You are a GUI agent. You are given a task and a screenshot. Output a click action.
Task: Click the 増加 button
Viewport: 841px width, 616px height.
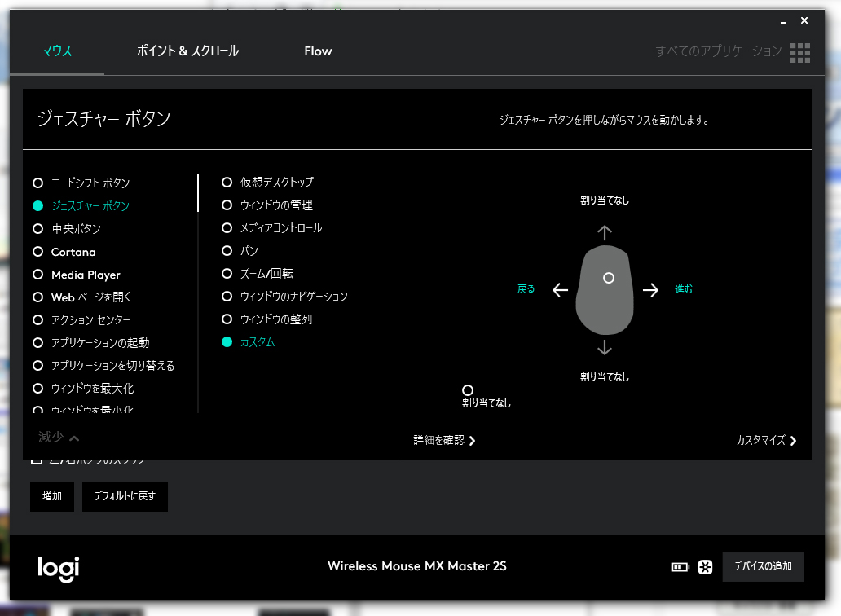52,496
